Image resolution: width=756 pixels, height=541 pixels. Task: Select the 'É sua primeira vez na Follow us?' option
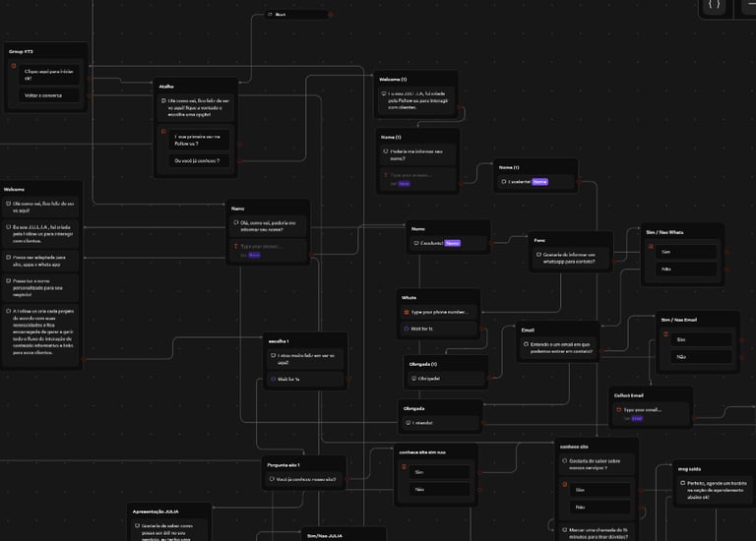[x=199, y=141]
